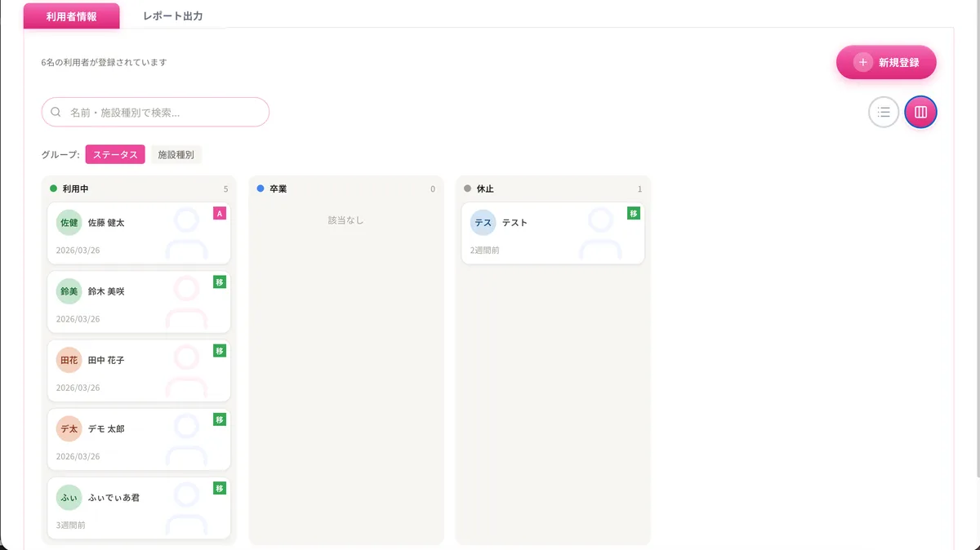
Task: Click 移 badge on 田中 花子 card
Action: pos(219,351)
